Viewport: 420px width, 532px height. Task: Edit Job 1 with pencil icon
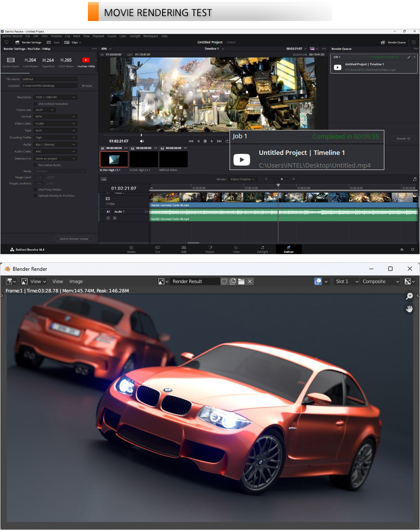click(409, 57)
